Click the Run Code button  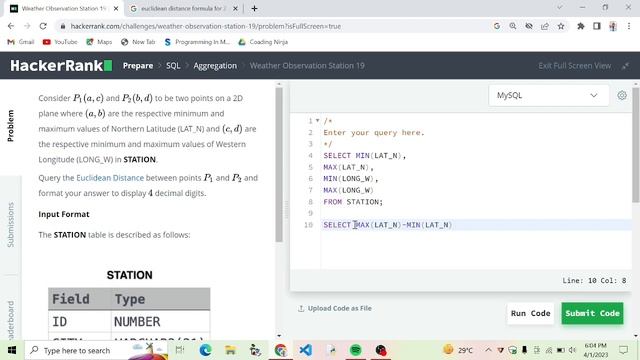tap(531, 313)
